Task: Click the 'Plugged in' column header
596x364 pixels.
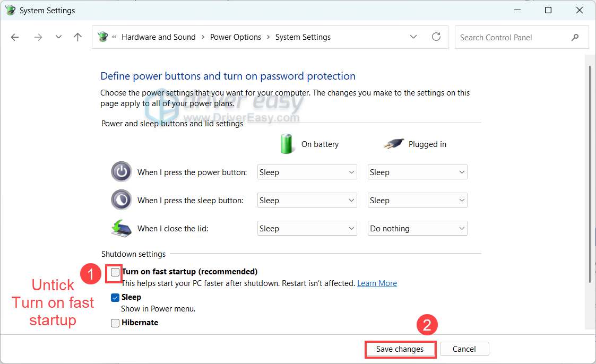Action: [427, 144]
